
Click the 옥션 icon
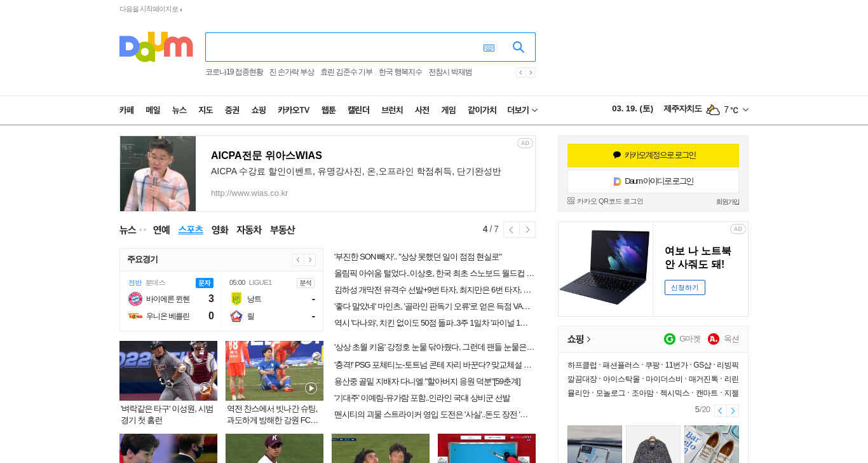point(714,339)
